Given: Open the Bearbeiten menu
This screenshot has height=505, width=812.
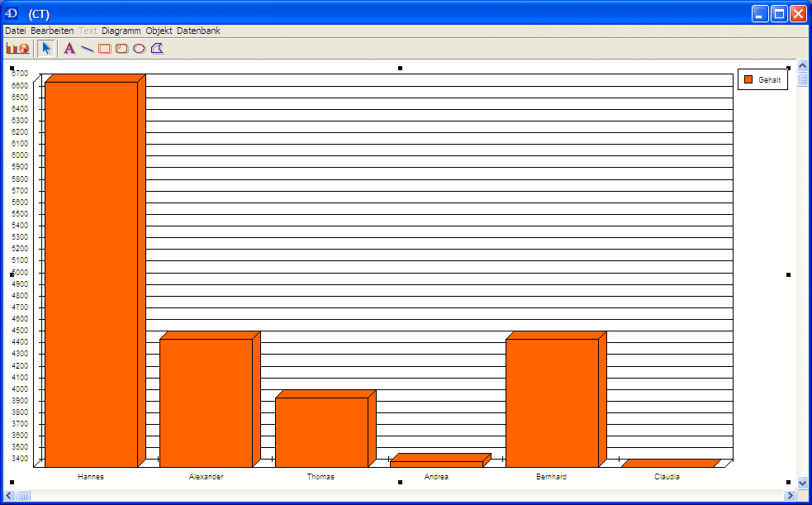Looking at the screenshot, I should pyautogui.click(x=52, y=31).
